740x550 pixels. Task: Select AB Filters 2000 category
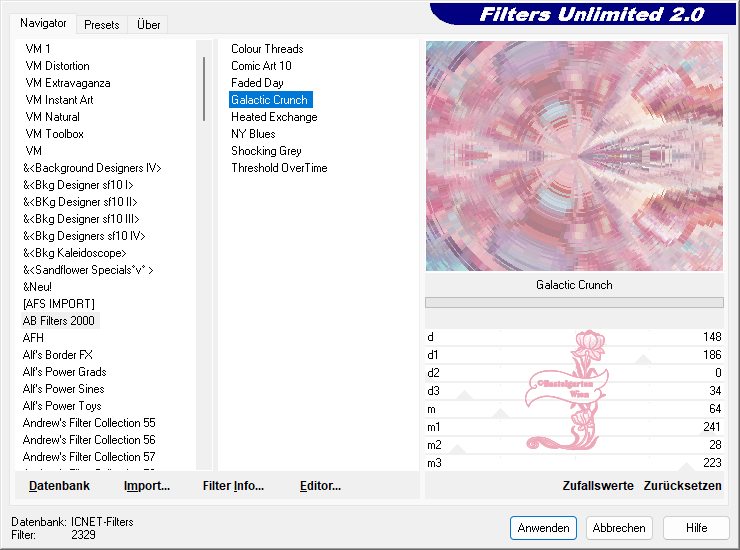click(59, 321)
